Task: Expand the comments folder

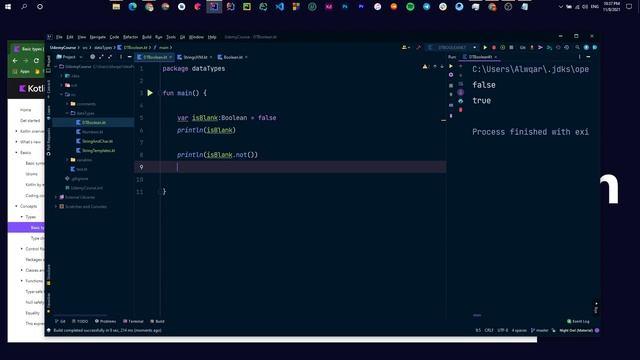Action: (x=67, y=104)
